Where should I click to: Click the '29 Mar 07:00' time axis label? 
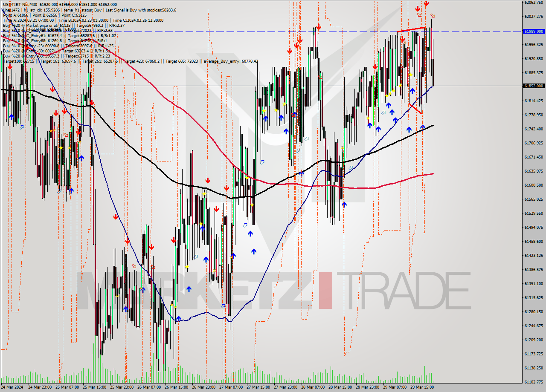click(395, 387)
